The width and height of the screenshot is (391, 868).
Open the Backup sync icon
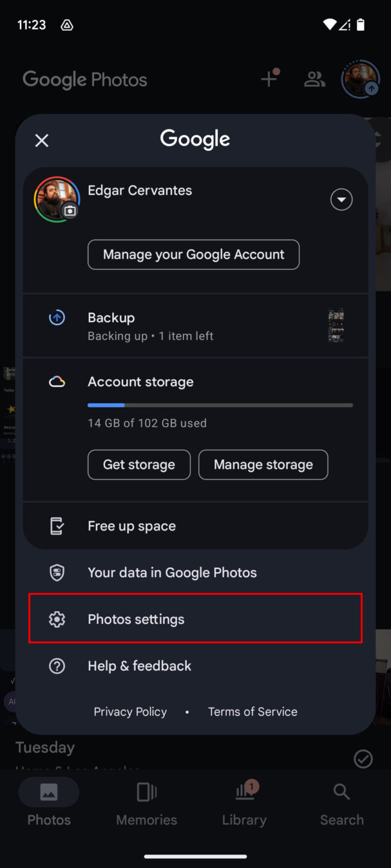click(56, 317)
